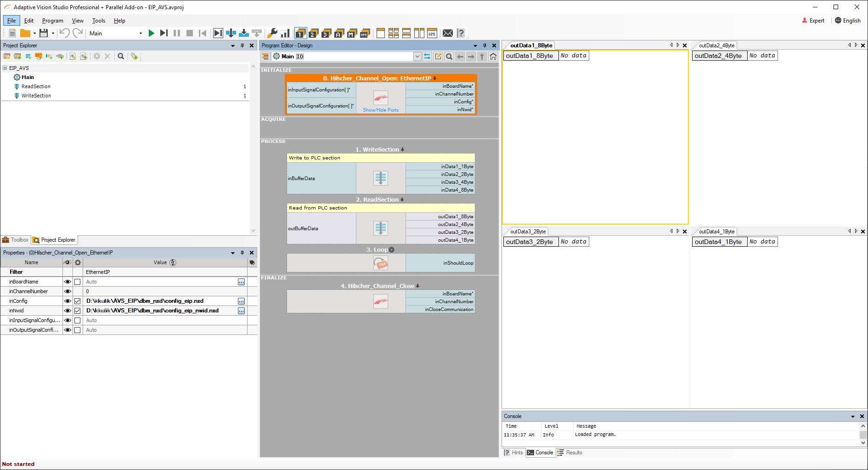Click the search icon in Project Explorer
The image size is (868, 470).
pos(121,56)
